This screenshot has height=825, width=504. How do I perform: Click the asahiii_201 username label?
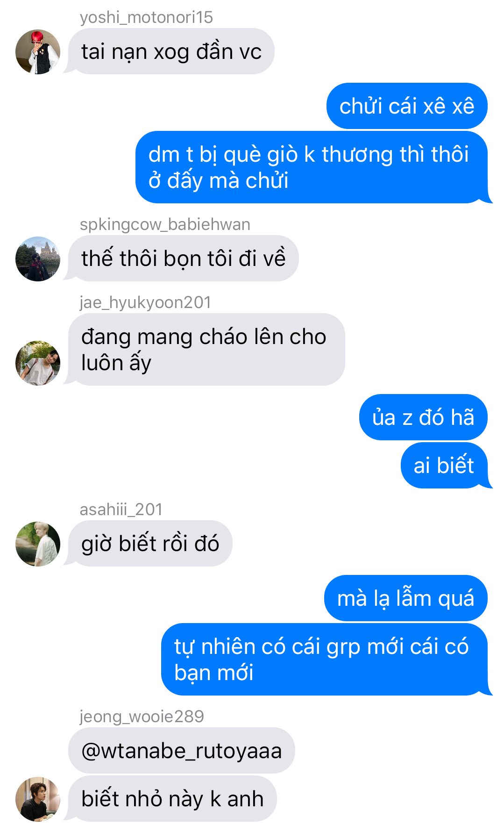click(x=121, y=509)
